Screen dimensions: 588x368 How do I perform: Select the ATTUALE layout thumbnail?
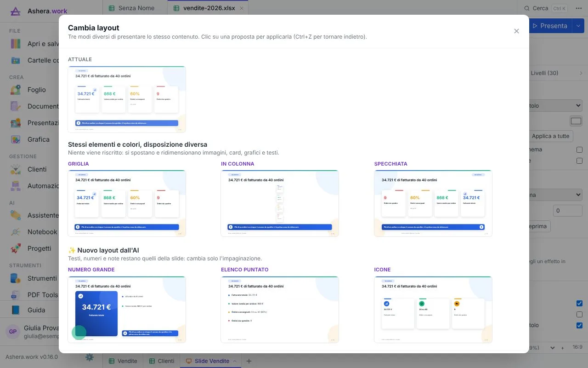tap(127, 99)
